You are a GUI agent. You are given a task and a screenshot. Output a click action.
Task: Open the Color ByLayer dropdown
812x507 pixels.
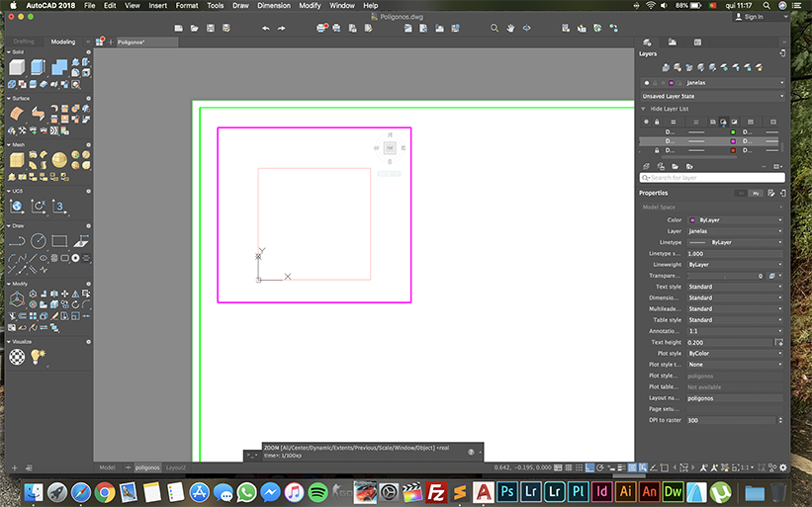pyautogui.click(x=735, y=220)
